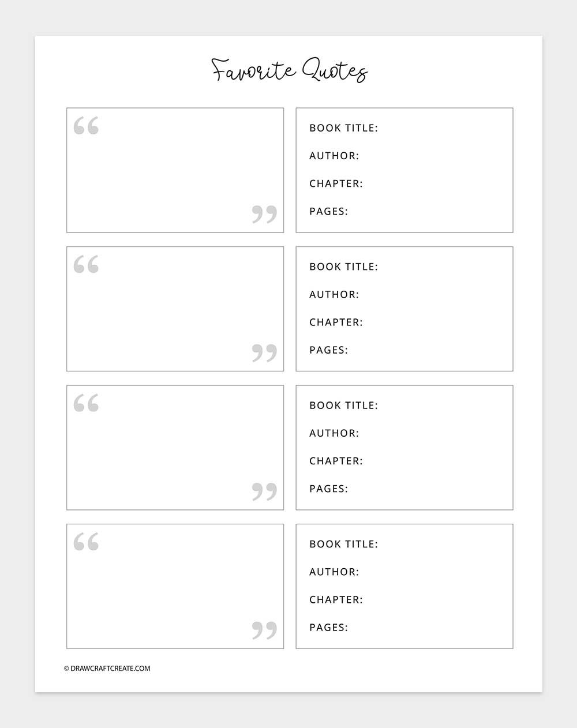Image resolution: width=577 pixels, height=728 pixels.
Task: Click the Favorite Quotes heading
Action: (x=289, y=70)
